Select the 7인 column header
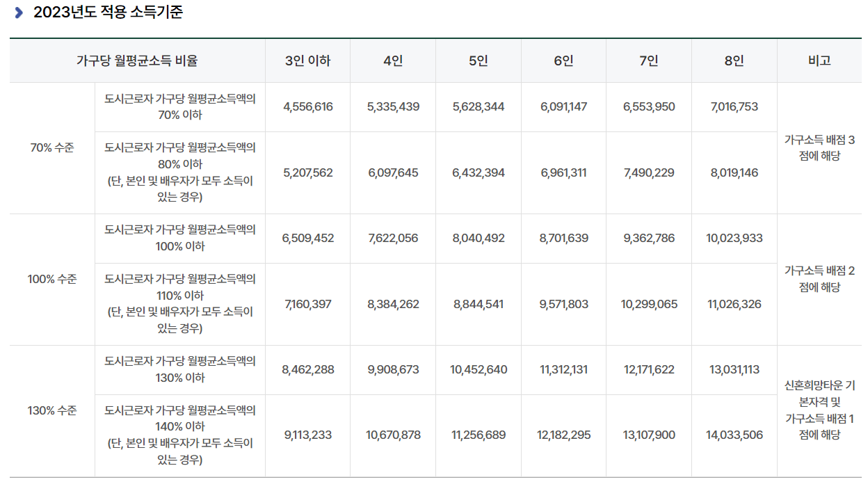868x482 pixels. point(648,61)
